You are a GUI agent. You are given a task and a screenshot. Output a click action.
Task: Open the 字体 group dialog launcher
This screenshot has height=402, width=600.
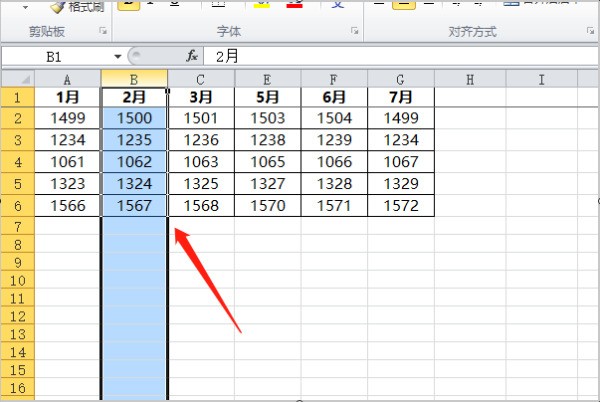pos(355,31)
